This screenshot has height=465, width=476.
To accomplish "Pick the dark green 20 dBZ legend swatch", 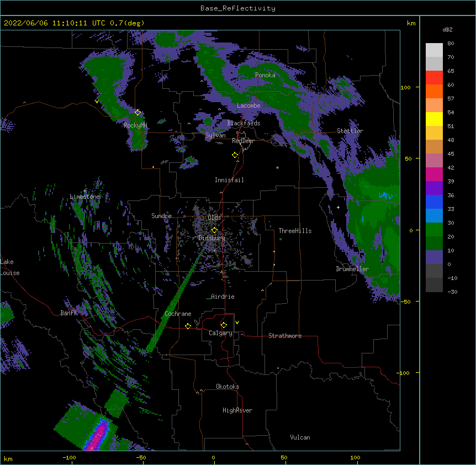I will coord(434,244).
